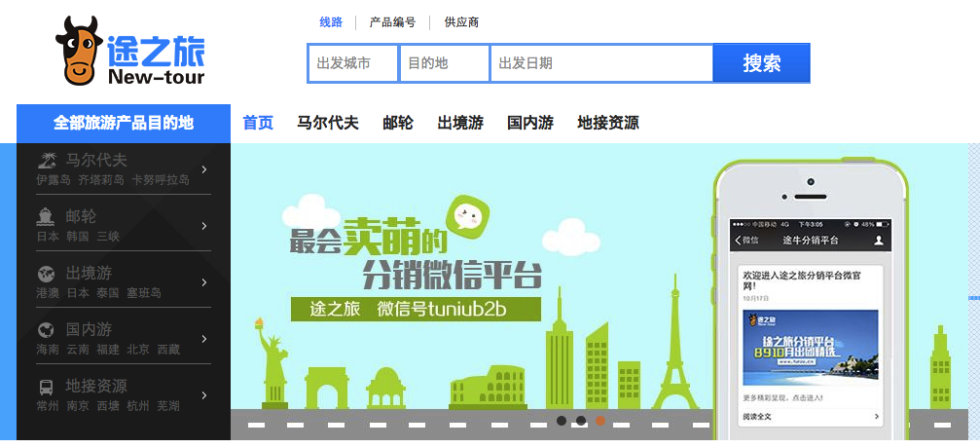
Task: Click the bus icon beside 地接资源
Action: click(x=47, y=386)
